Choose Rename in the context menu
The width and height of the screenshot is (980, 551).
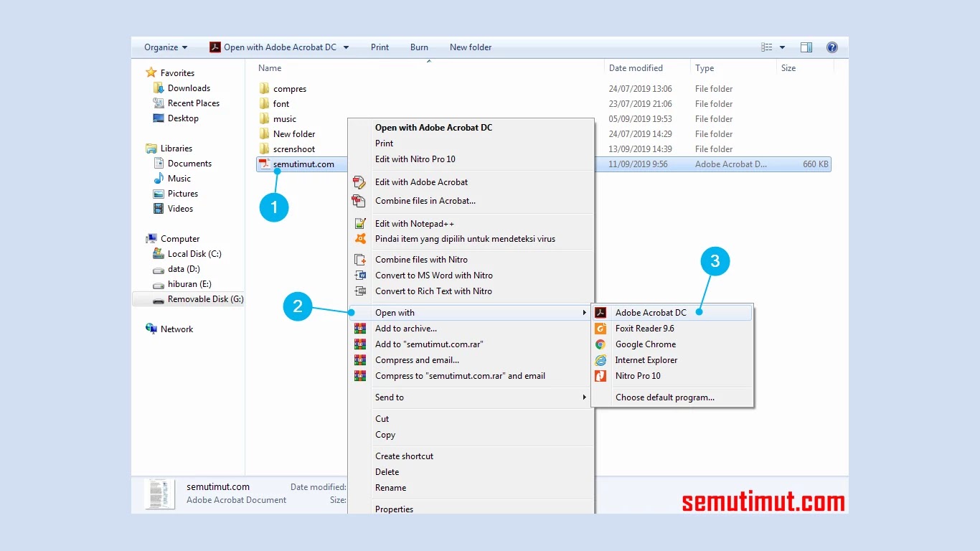tap(471, 488)
